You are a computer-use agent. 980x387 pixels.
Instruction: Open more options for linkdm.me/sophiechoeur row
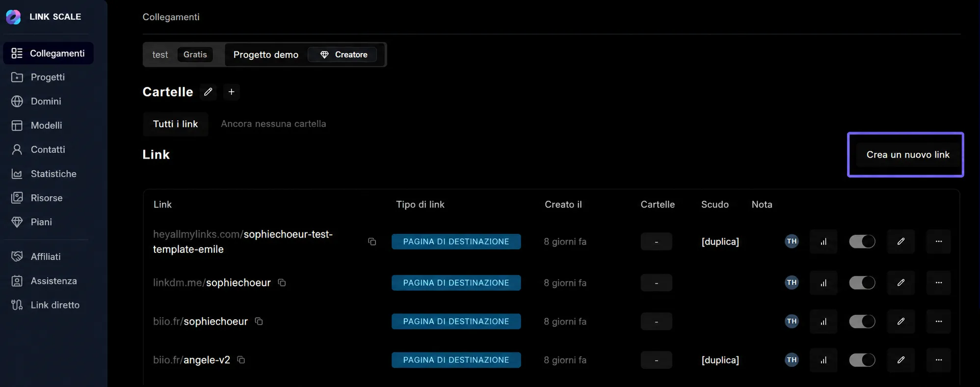[939, 282]
